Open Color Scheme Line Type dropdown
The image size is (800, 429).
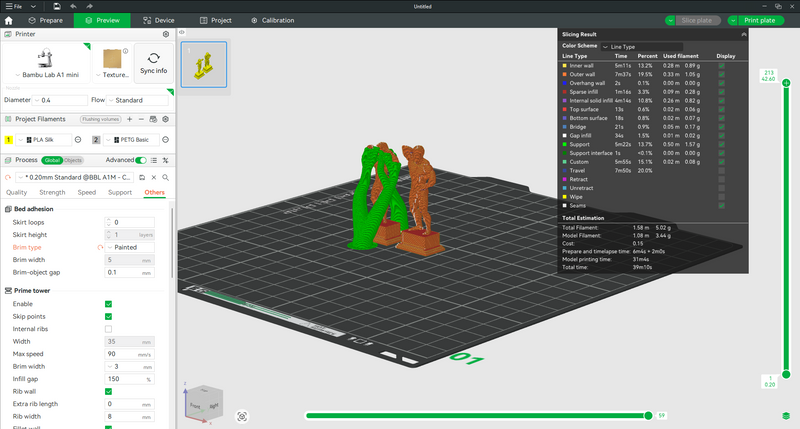(641, 46)
